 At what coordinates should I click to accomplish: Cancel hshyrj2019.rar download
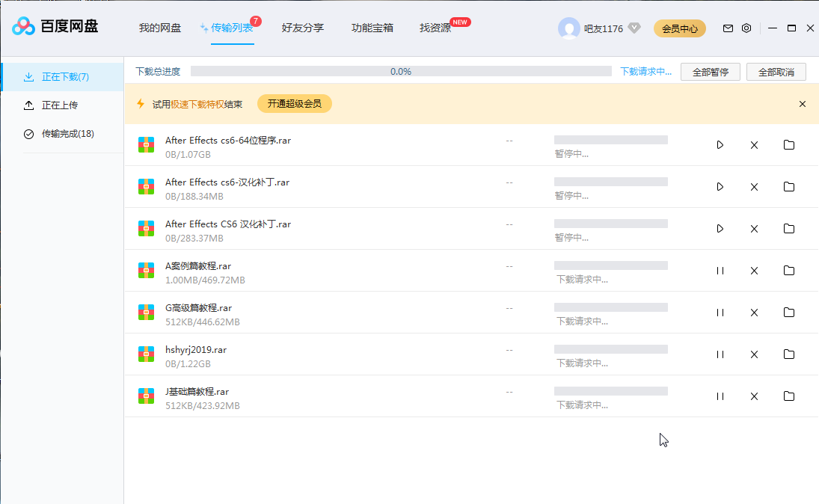coord(754,354)
